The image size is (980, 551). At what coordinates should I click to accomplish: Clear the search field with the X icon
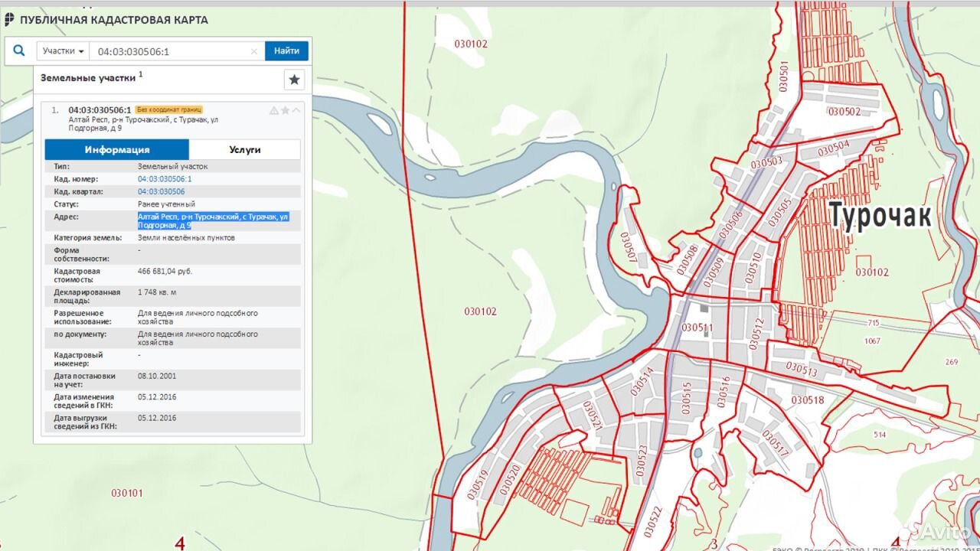(255, 52)
